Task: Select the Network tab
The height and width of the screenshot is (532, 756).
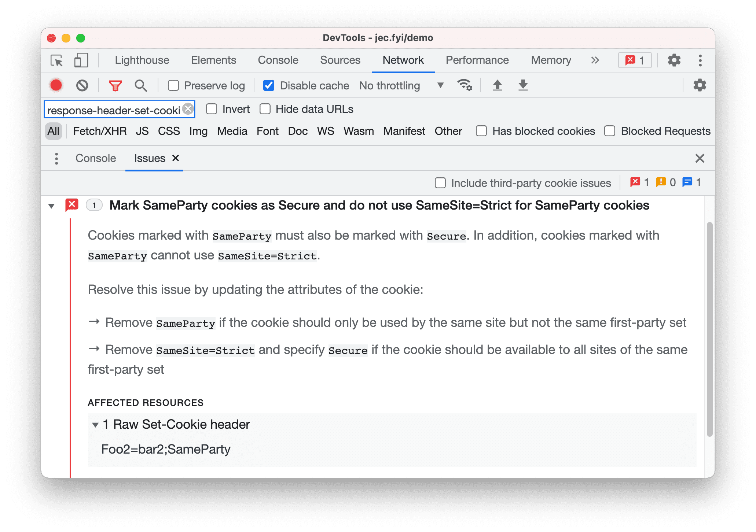Action: coord(403,60)
